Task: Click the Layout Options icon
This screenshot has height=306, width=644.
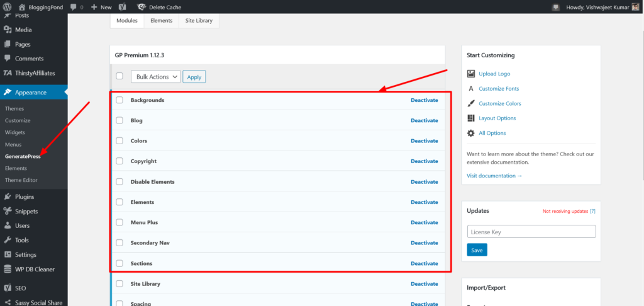Action: 470,118
